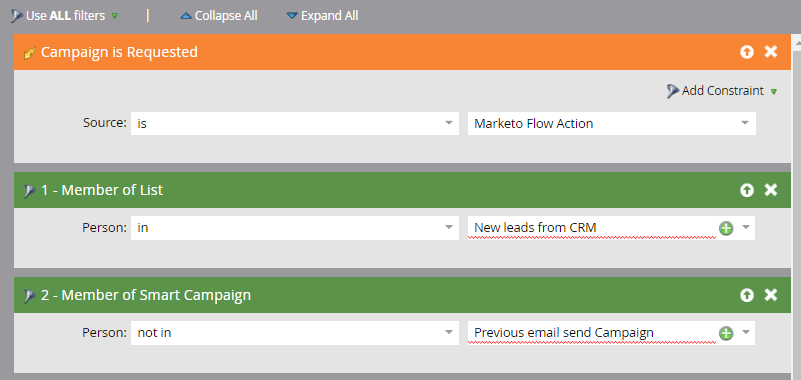Screen dimensions: 801x380
Task: Open the Marketo Flow Action dropdown
Action: point(611,123)
